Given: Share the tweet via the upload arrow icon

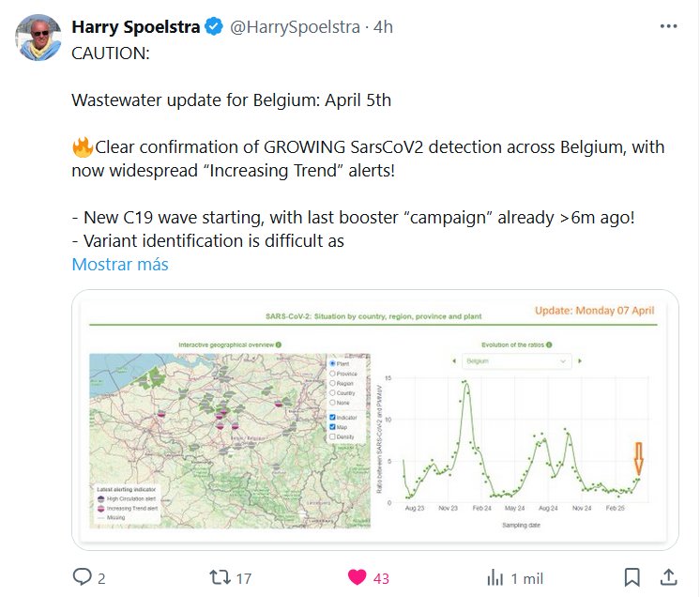Looking at the screenshot, I should point(669,577).
